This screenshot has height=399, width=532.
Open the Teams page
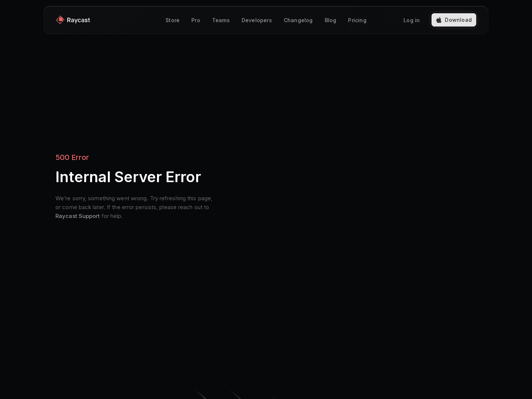221,20
